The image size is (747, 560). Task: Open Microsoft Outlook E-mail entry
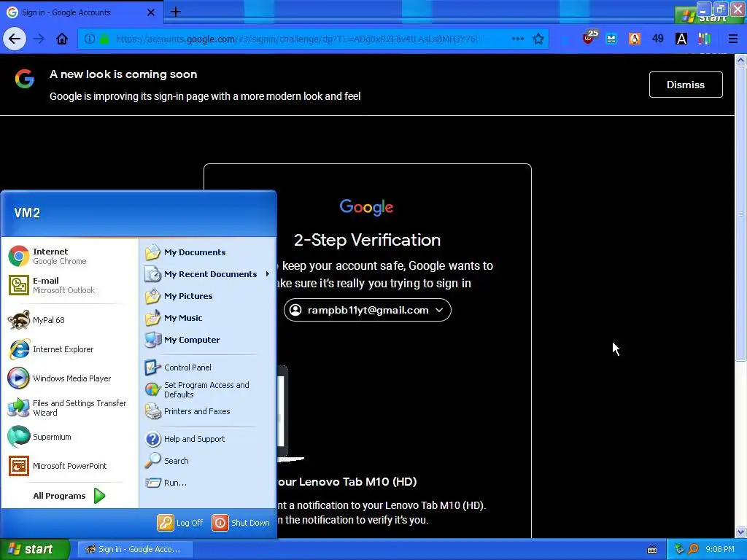(69, 285)
